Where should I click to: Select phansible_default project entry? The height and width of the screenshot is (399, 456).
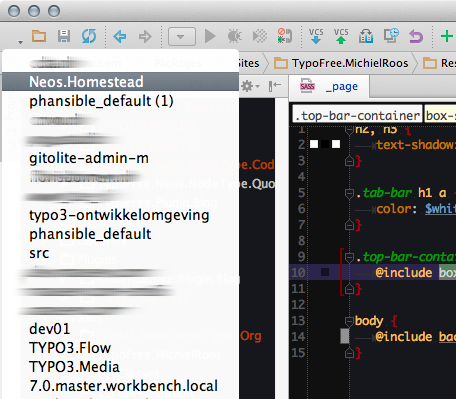click(x=120, y=234)
